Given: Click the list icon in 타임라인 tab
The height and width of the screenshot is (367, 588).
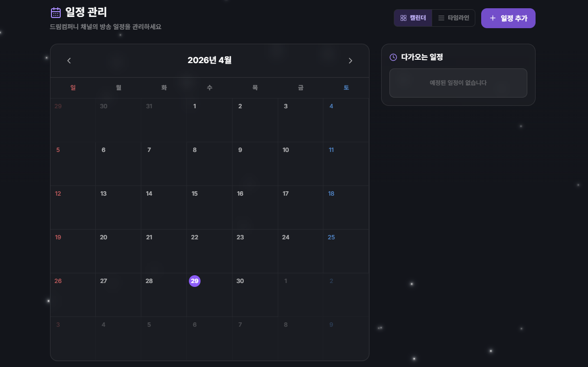Looking at the screenshot, I should tap(441, 18).
